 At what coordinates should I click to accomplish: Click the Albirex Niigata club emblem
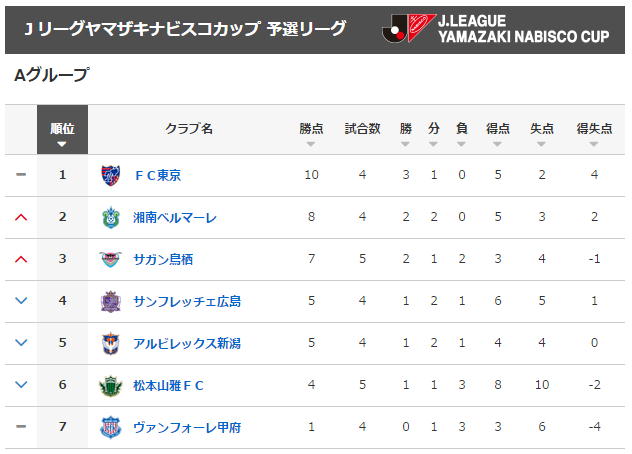[x=110, y=344]
